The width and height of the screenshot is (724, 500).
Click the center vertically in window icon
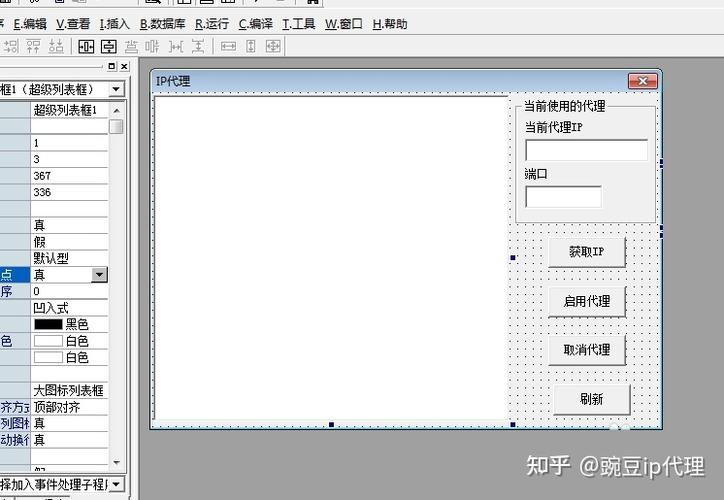[x=109, y=46]
